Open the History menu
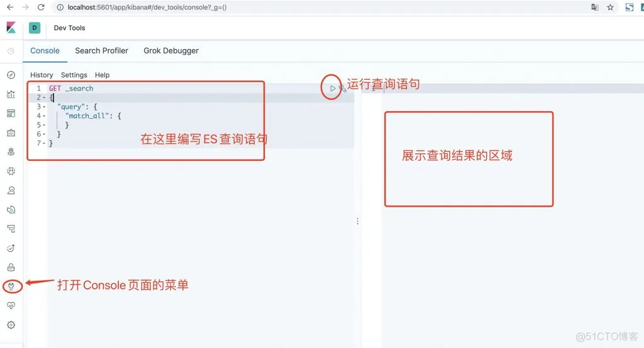This screenshot has width=644, height=348. (42, 75)
